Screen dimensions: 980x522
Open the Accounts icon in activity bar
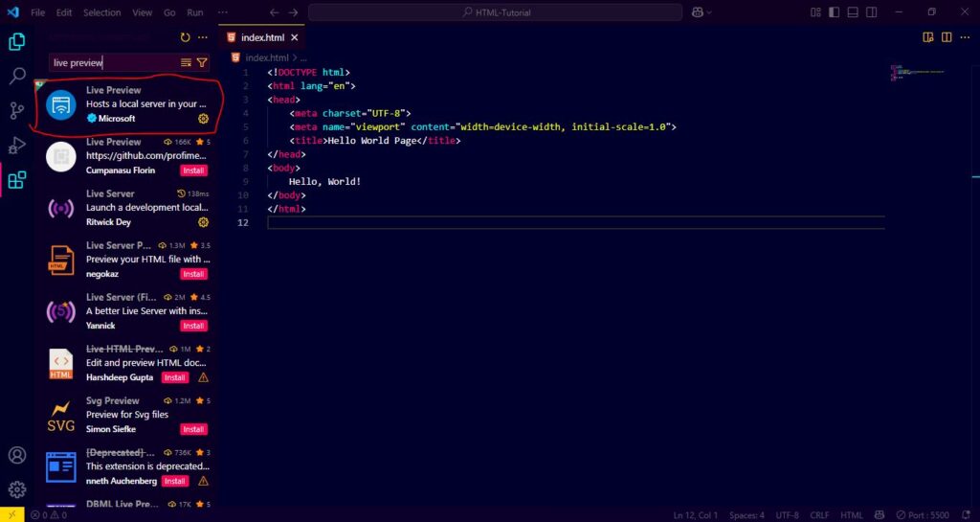(x=17, y=455)
